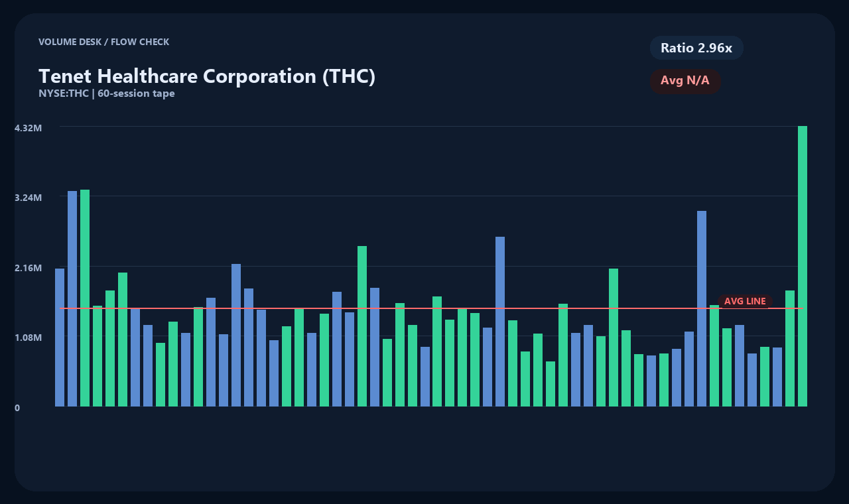This screenshot has height=504, width=849.
Task: Click the Tenet Healthcare Corporation (THC) title
Action: [207, 76]
